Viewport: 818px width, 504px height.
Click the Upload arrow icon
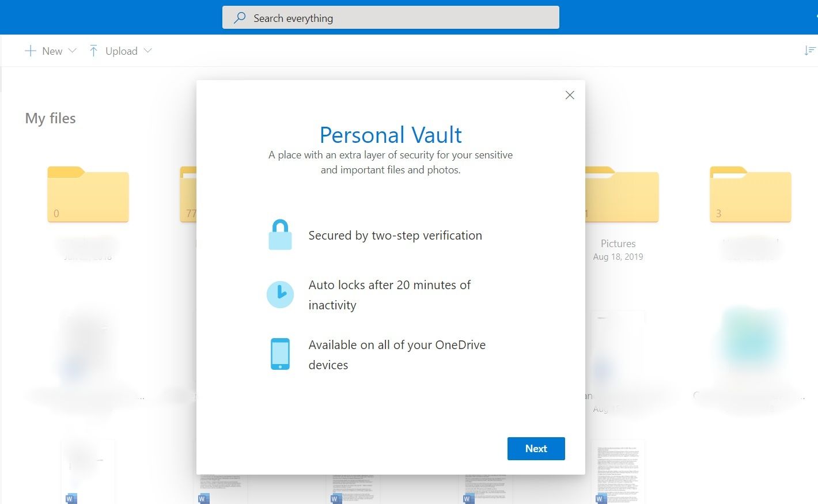tap(93, 51)
